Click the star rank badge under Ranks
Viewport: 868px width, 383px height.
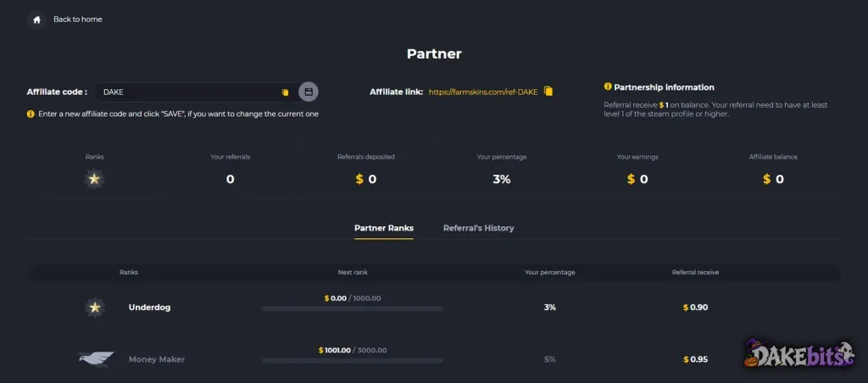pyautogui.click(x=95, y=179)
